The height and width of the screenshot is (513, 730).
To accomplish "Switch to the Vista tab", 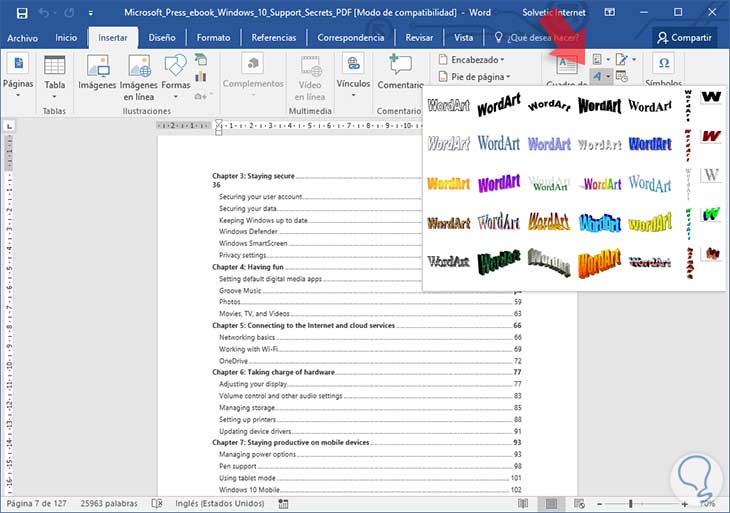I will (463, 38).
